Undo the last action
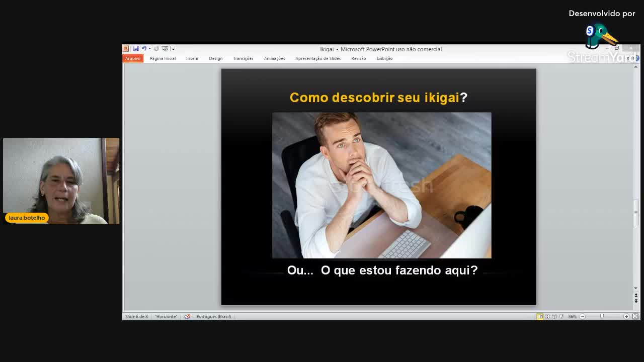The image size is (644, 362). pyautogui.click(x=144, y=49)
